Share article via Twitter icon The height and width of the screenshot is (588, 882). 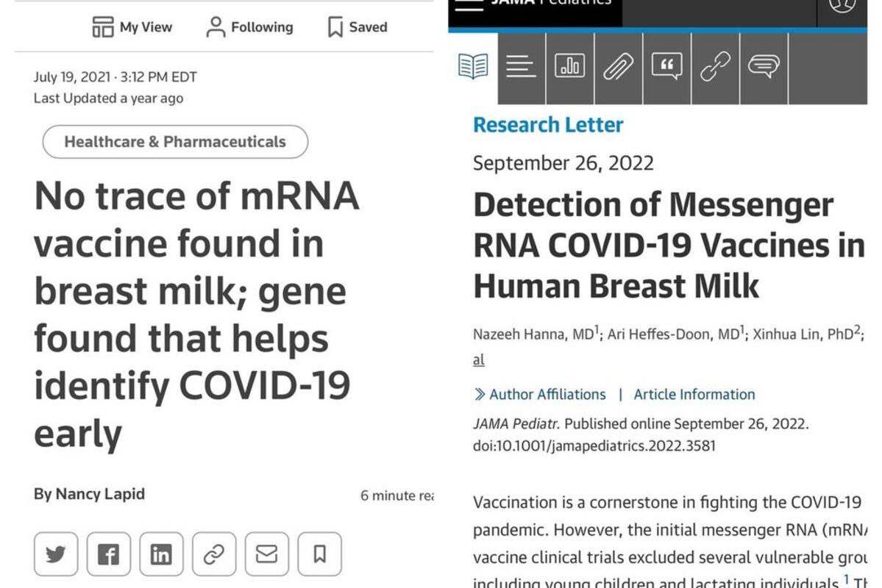click(x=56, y=554)
